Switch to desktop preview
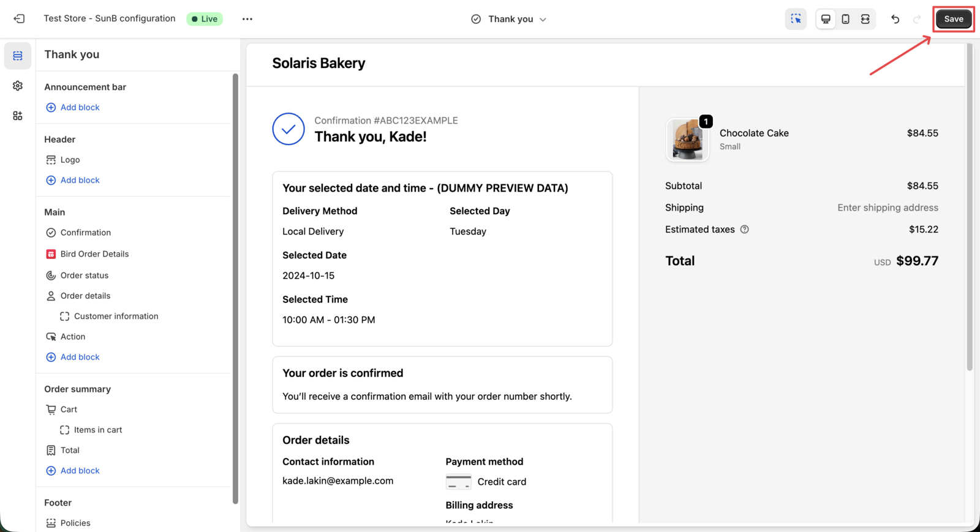Image resolution: width=980 pixels, height=532 pixels. pos(826,19)
